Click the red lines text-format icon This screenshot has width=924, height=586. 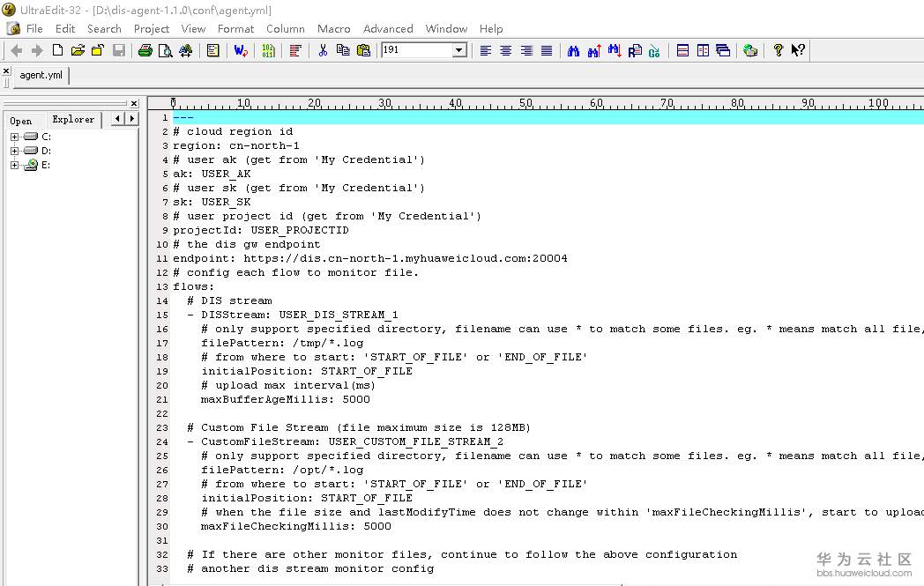[295, 50]
